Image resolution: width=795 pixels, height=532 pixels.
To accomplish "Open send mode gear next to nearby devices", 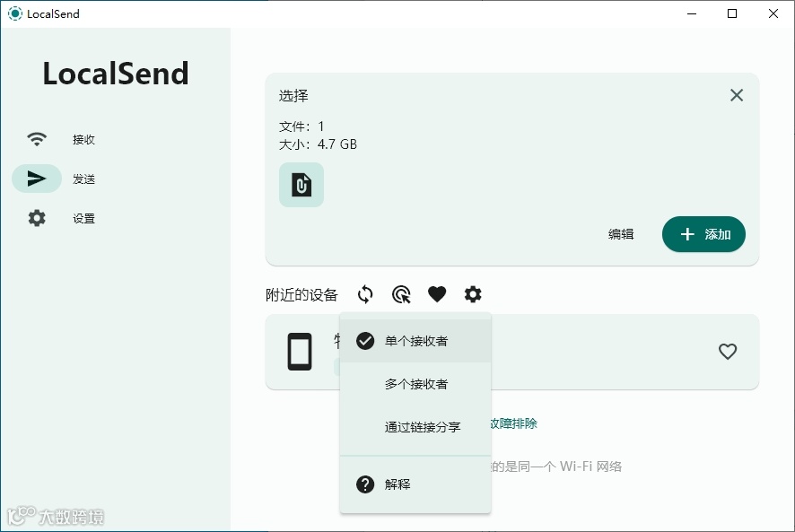I will click(473, 294).
